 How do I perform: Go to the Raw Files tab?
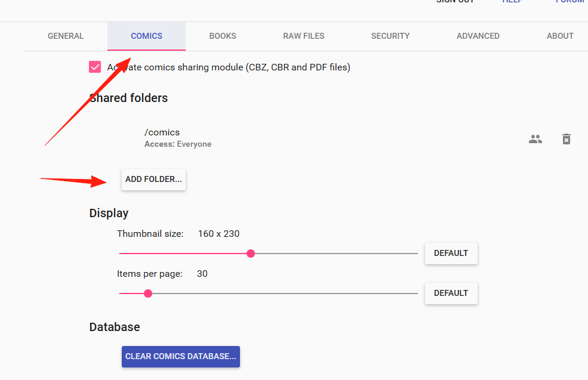pos(304,36)
